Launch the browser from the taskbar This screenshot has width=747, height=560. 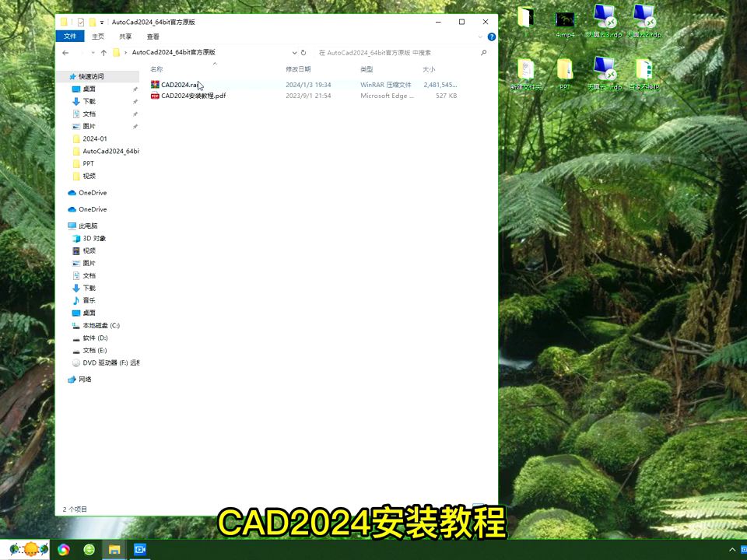click(x=62, y=550)
